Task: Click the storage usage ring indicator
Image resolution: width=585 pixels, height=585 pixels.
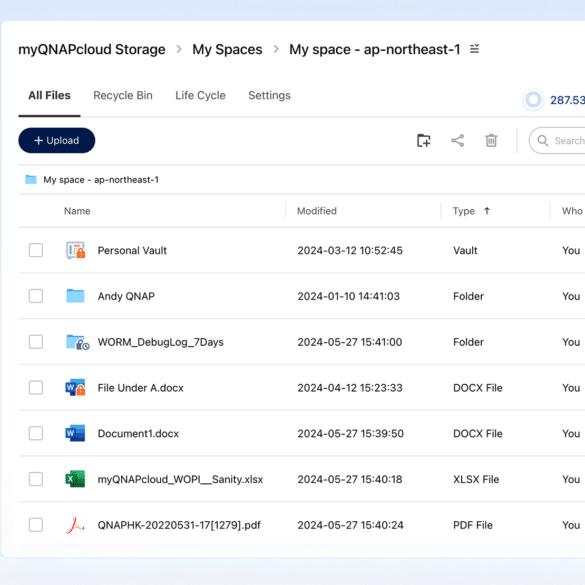Action: (x=533, y=100)
